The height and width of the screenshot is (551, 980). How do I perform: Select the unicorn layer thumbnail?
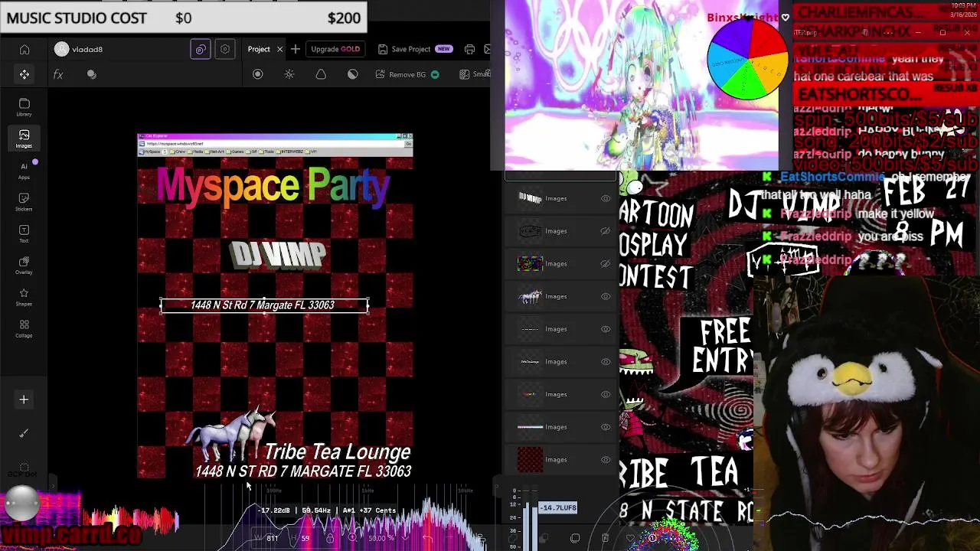(x=531, y=296)
